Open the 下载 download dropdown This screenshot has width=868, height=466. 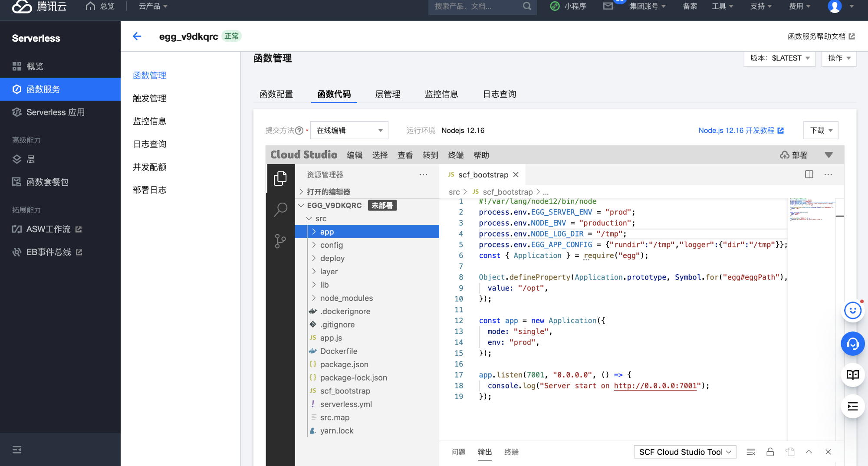coord(821,130)
